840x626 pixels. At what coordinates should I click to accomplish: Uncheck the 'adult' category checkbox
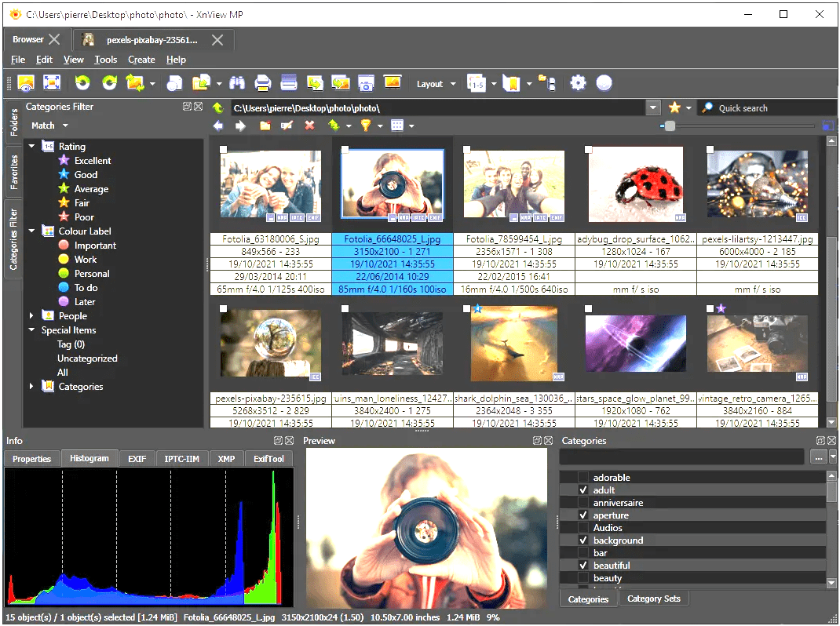tap(583, 490)
